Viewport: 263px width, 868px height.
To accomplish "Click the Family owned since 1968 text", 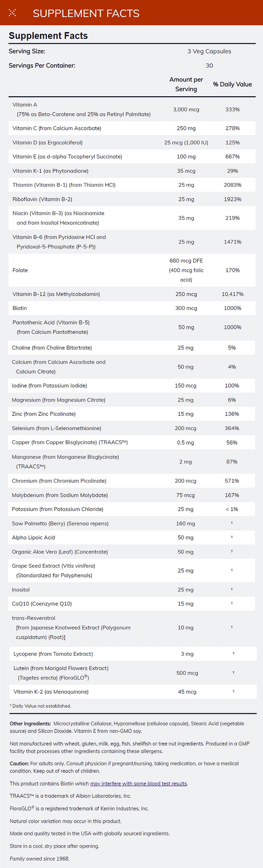I will pyautogui.click(x=39, y=859).
